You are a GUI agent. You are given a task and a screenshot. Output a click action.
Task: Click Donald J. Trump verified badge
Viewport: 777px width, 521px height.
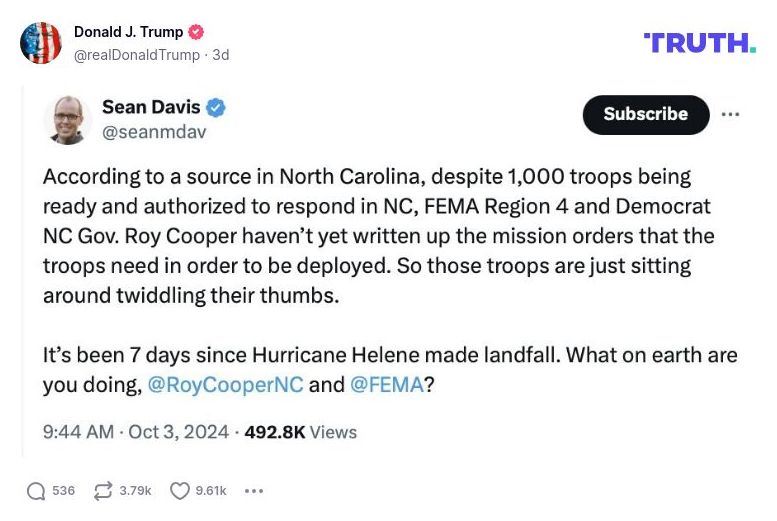pyautogui.click(x=197, y=32)
